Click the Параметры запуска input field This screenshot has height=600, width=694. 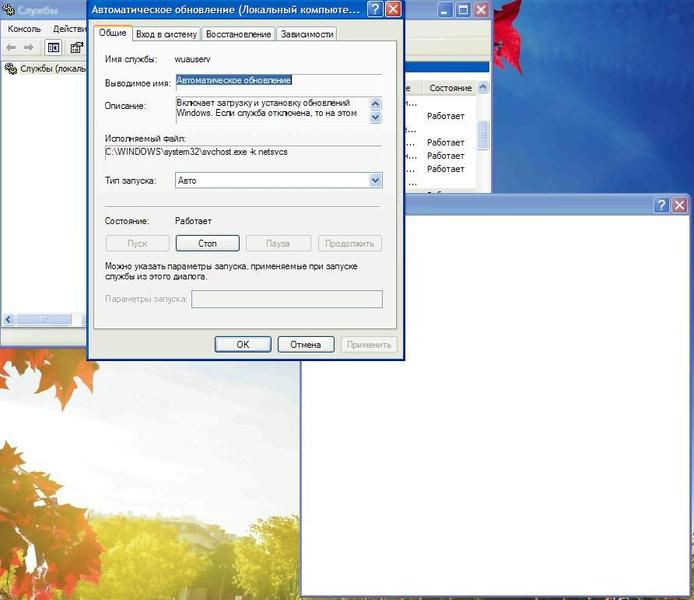coord(287,299)
